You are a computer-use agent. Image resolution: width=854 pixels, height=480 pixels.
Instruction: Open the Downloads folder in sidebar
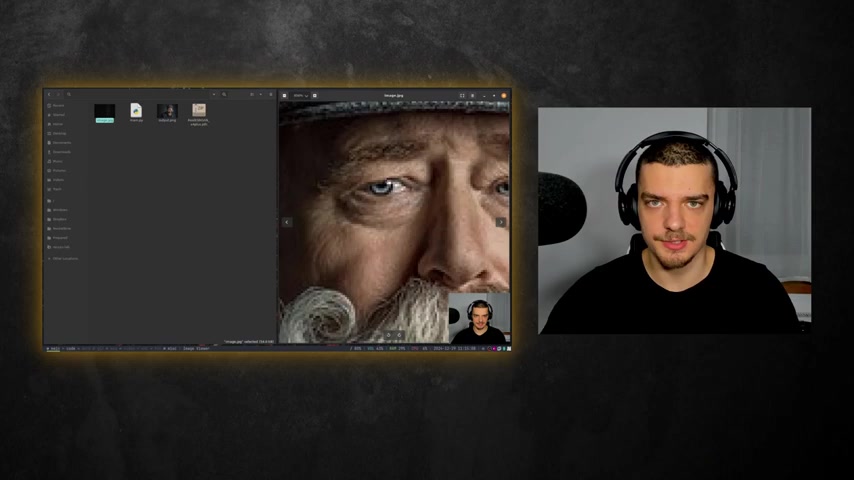tap(59, 152)
